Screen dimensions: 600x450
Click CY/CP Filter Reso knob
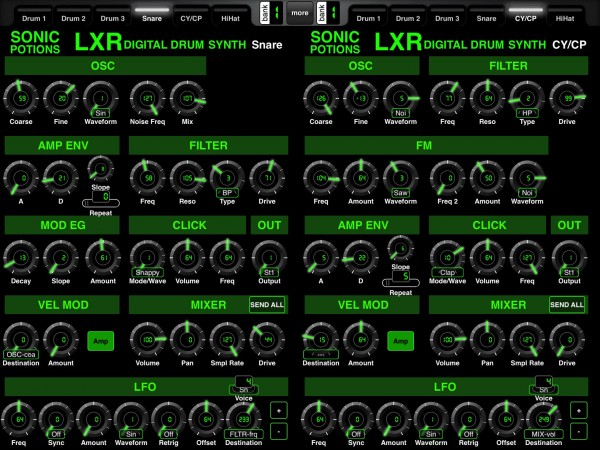488,98
